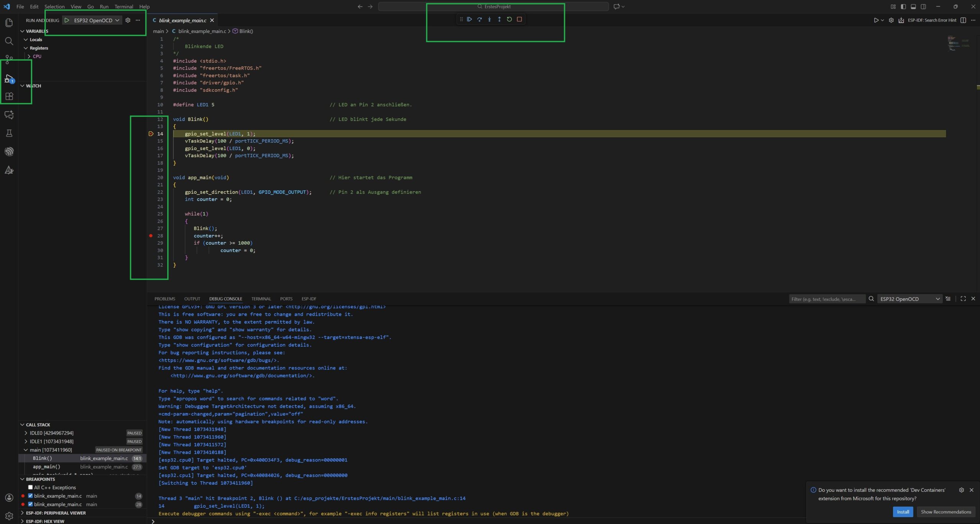Click Step Into debug button
The width and height of the screenshot is (980, 524).
(x=489, y=19)
